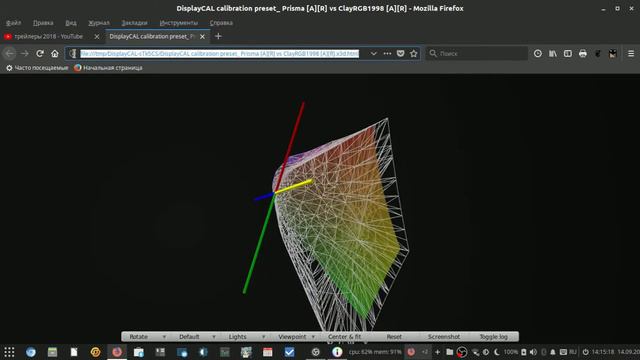Open the Firefox hamburger menu
Screen dimensions: 640x360
(631, 53)
